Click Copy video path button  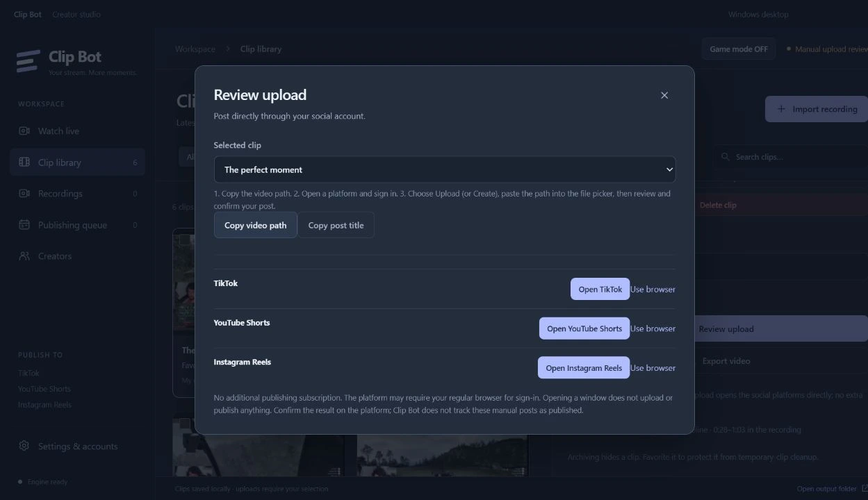pyautogui.click(x=255, y=225)
